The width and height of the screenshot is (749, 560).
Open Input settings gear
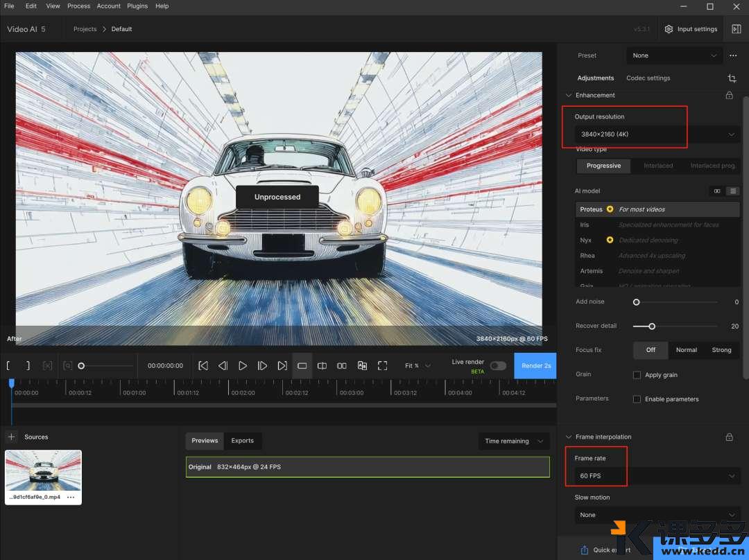(x=669, y=29)
